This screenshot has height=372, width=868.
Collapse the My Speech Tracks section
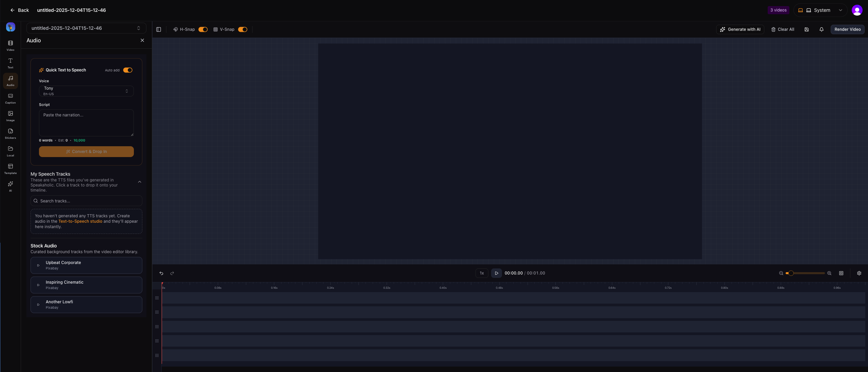pyautogui.click(x=140, y=182)
